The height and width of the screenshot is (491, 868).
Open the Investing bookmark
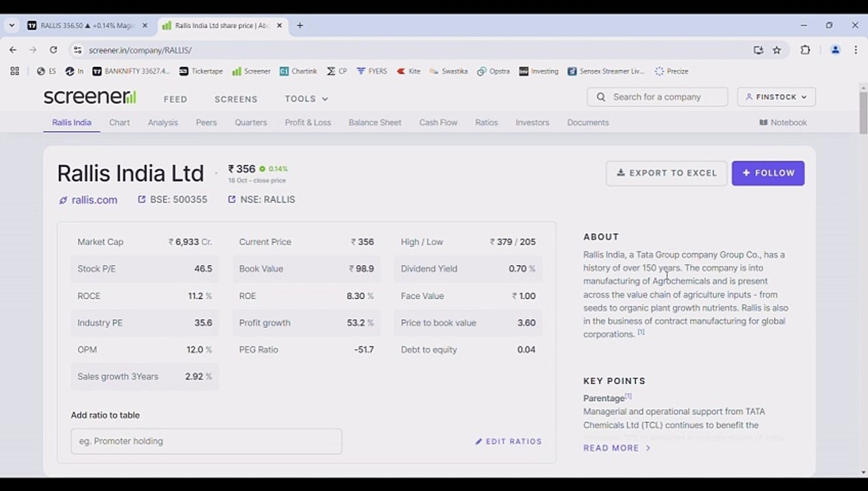click(x=538, y=71)
